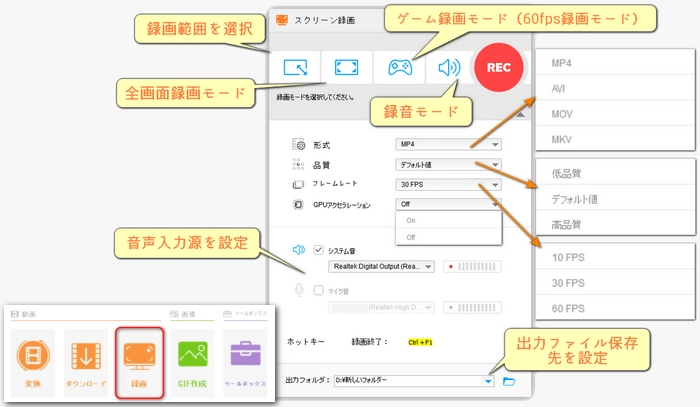Expand the 形式 MP4 format dropdown
The image size is (700, 407).
click(449, 144)
